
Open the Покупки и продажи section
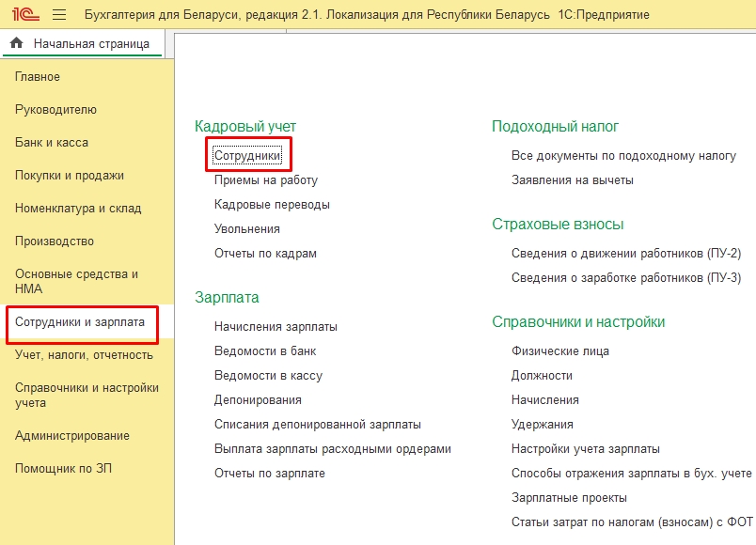[x=70, y=176]
